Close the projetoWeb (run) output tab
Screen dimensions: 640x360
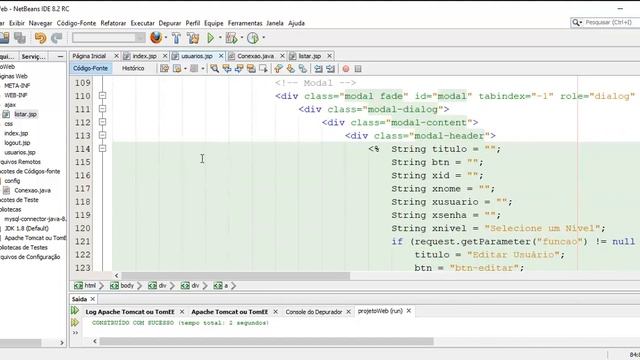(x=409, y=311)
